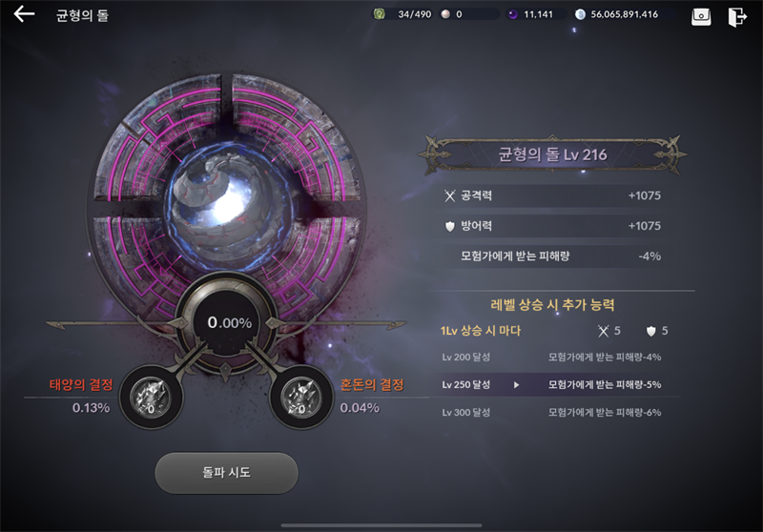
Task: Tap the 0.00% progress gauge
Action: [x=230, y=322]
